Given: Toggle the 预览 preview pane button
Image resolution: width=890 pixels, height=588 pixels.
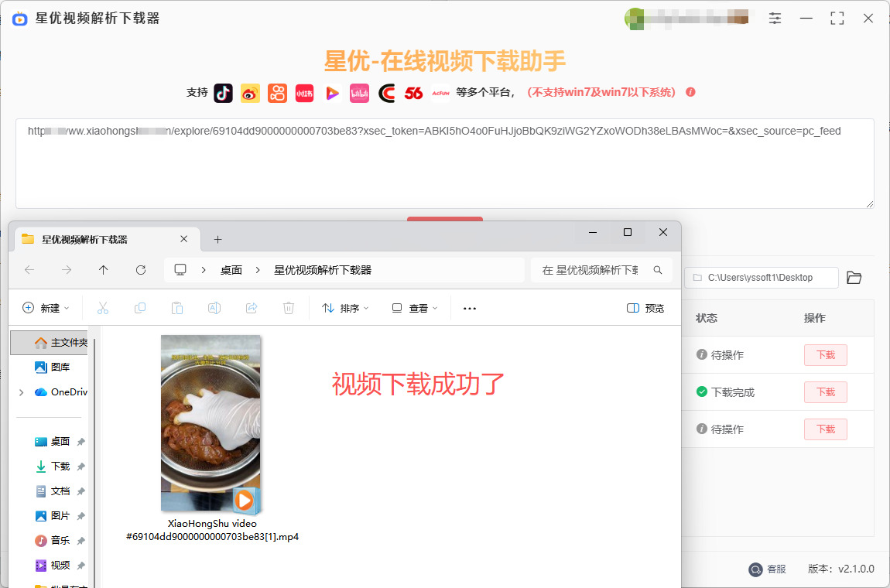Looking at the screenshot, I should 645,308.
